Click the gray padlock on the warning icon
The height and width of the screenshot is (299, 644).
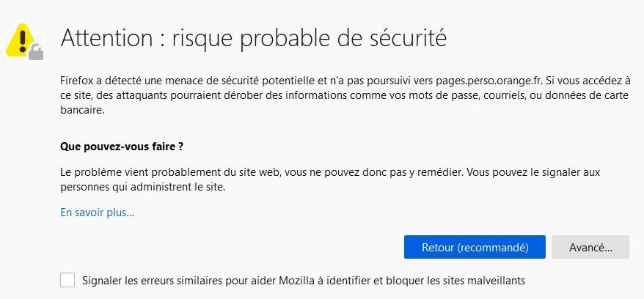[x=34, y=51]
